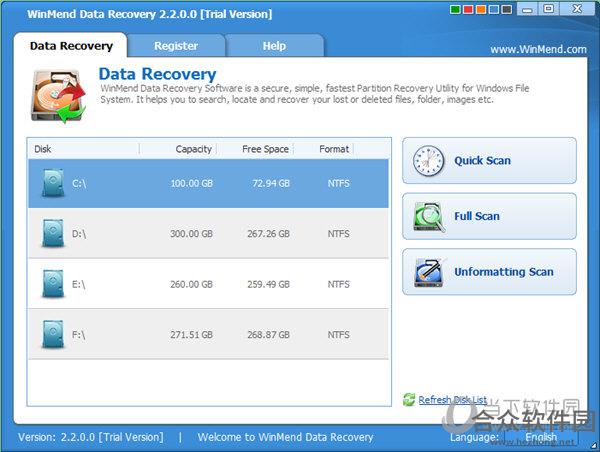Click the C:\ drive icon
The image size is (600, 452).
pos(53,183)
